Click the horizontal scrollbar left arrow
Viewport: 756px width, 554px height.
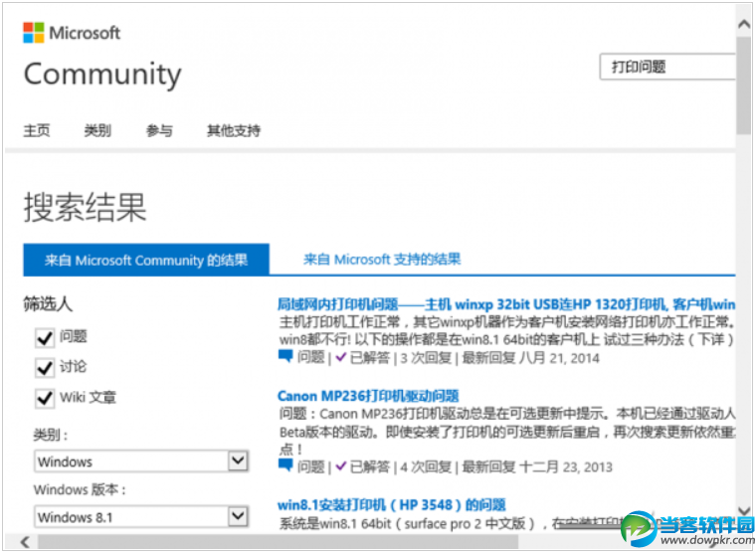click(25, 542)
